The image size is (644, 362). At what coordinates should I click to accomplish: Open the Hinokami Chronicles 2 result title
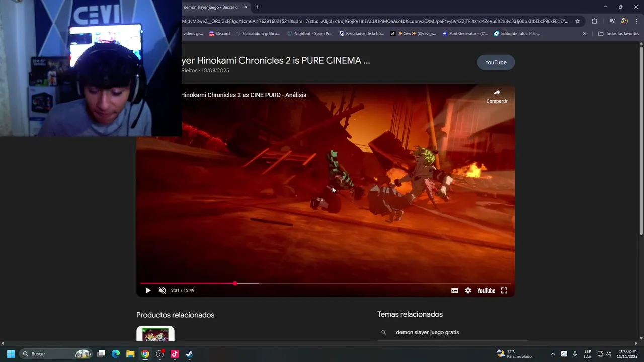coord(276,61)
